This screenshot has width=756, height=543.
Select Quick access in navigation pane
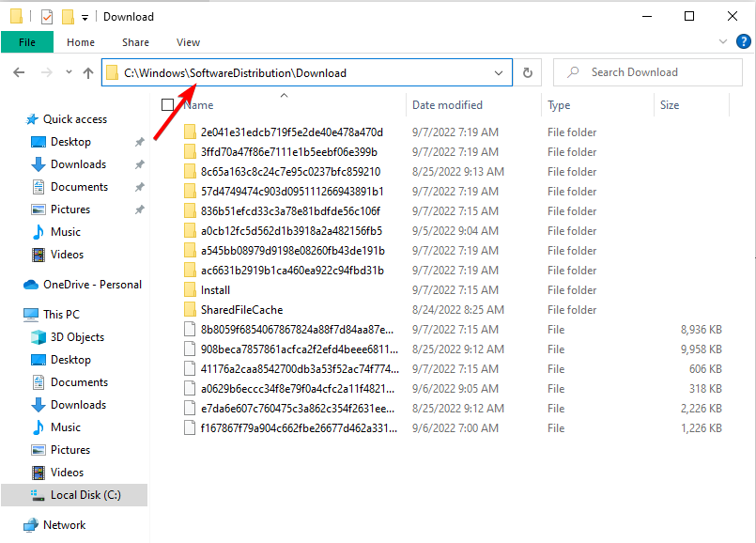click(66, 119)
